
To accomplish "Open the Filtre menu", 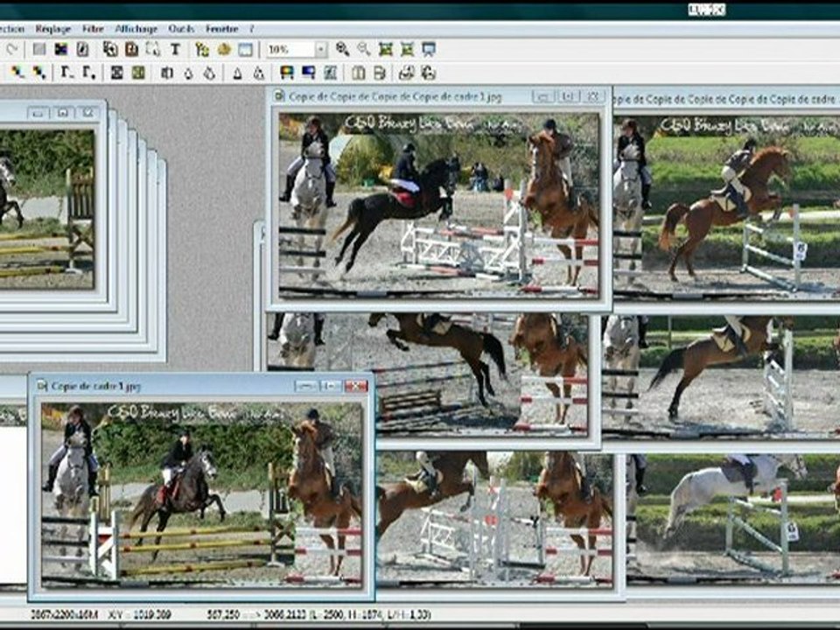I will (x=94, y=29).
